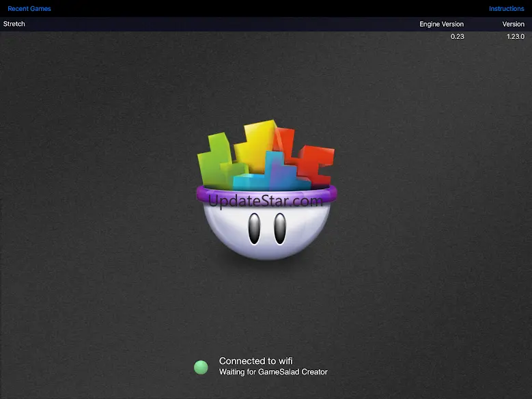Click the UpdateStar.com watermark text
Image resolution: width=532 pixels, height=399 pixels.
(x=265, y=202)
